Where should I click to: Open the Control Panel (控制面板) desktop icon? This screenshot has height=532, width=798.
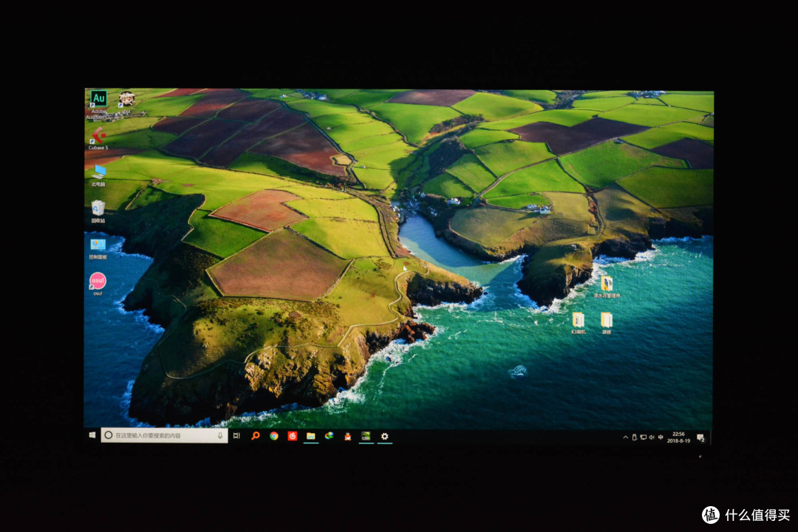pyautogui.click(x=98, y=248)
